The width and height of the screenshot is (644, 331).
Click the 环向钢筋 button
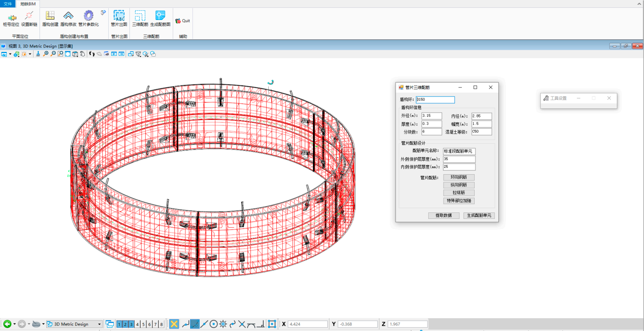458,177
